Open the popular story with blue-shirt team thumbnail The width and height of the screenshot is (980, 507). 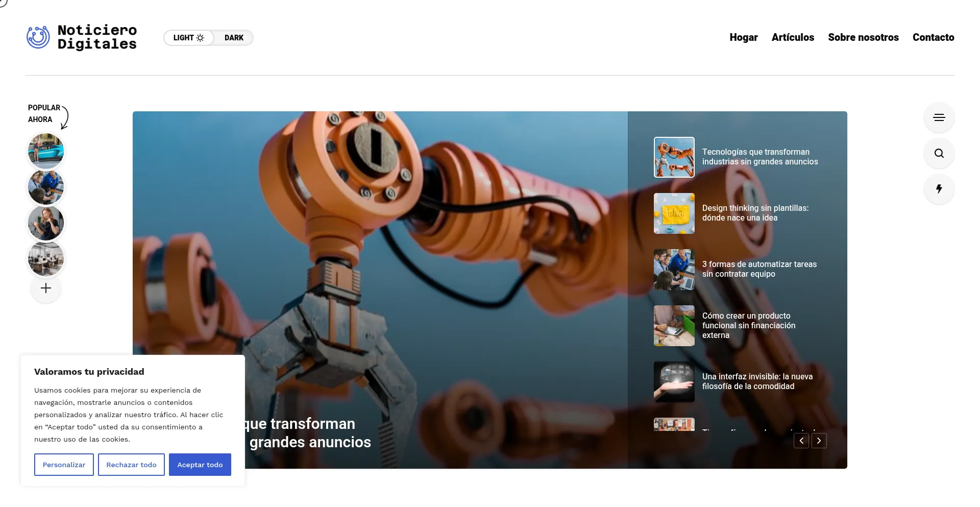point(46,187)
